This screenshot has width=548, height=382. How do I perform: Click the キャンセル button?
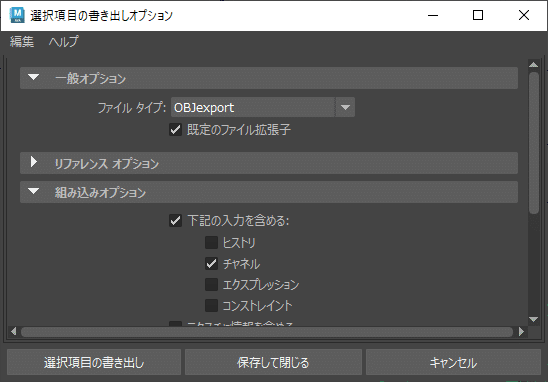453,362
